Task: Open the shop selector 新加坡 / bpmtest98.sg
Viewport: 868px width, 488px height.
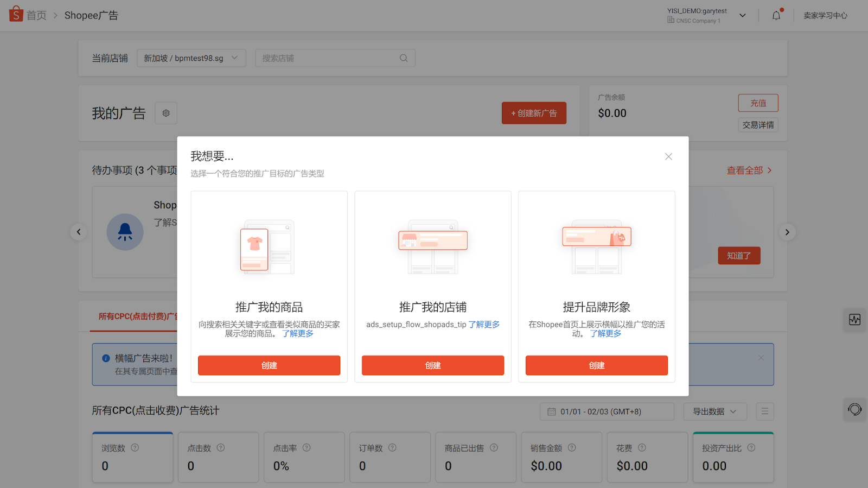Action: [192, 58]
